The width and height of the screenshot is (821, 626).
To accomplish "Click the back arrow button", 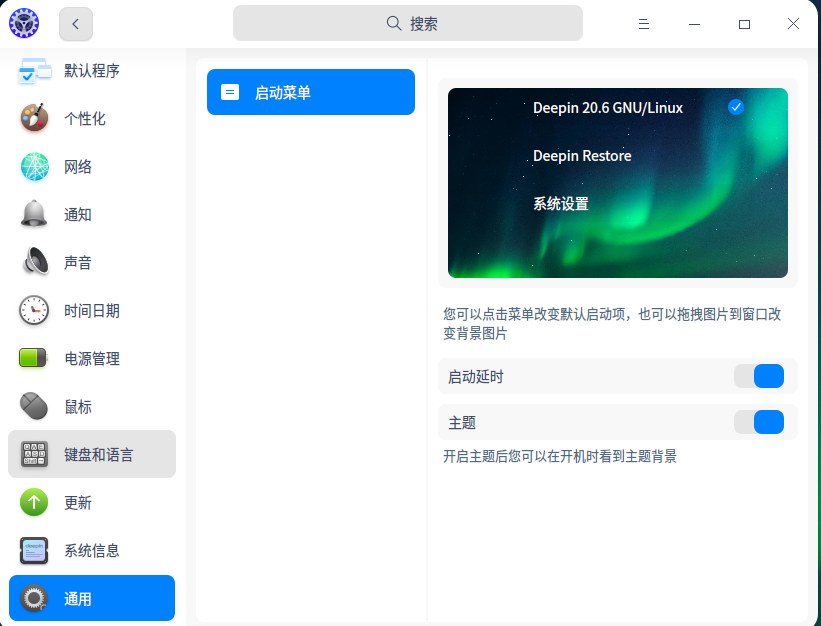I will point(75,23).
